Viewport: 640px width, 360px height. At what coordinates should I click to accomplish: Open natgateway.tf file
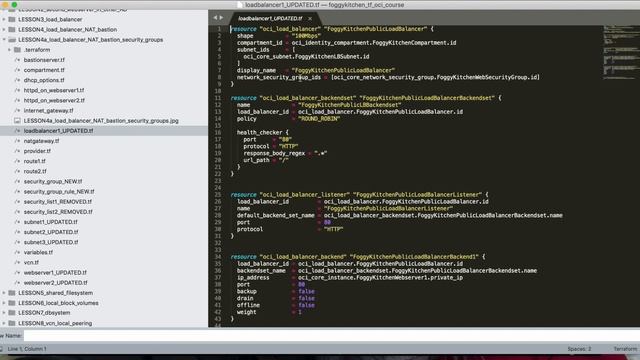(x=41, y=141)
